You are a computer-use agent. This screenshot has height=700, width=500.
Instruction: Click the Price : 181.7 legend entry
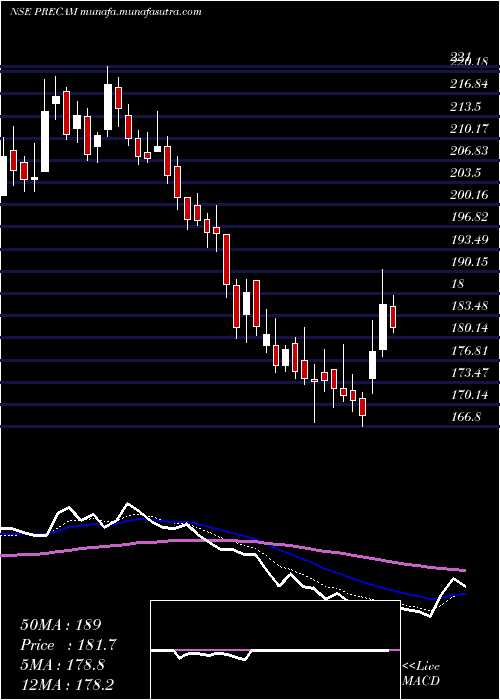coord(69,646)
